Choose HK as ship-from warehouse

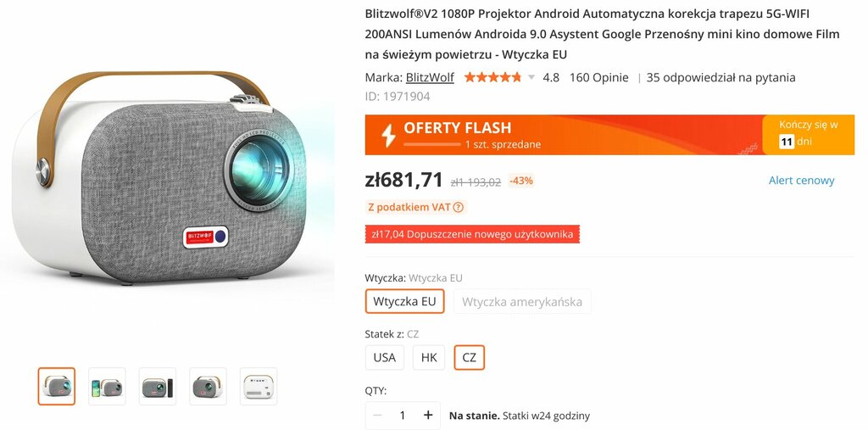pyautogui.click(x=429, y=357)
